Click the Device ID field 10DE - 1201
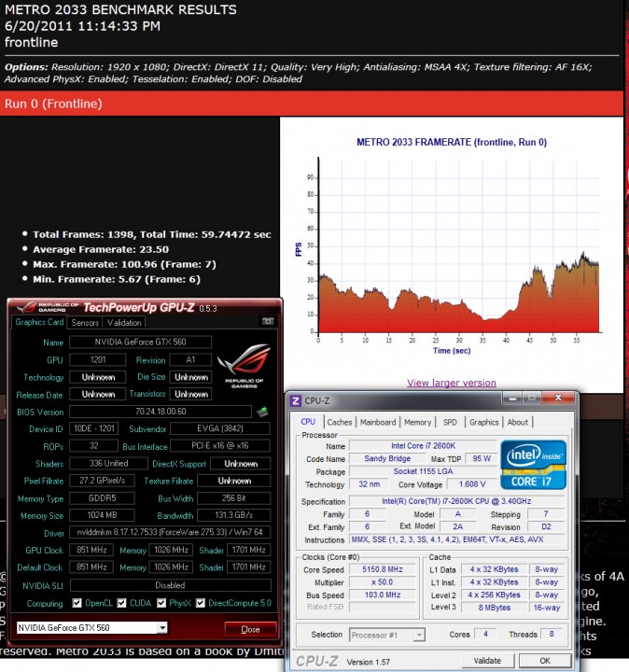 point(94,428)
